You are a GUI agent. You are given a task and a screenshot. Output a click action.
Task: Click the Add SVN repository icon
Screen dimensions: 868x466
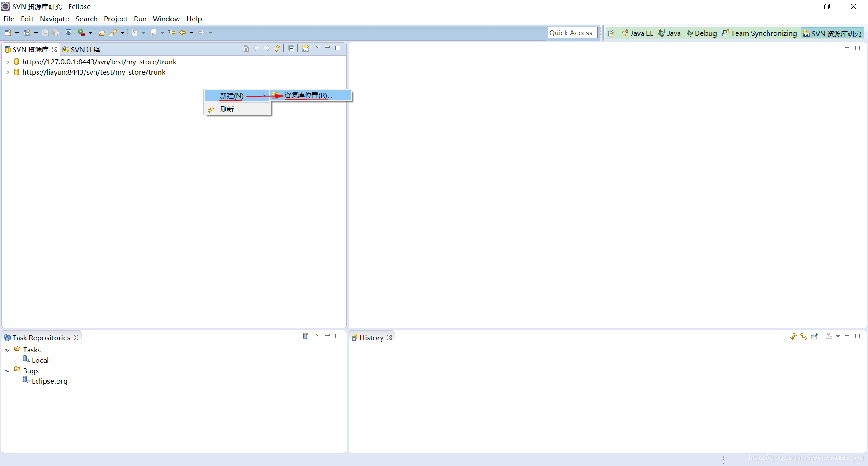click(306, 48)
